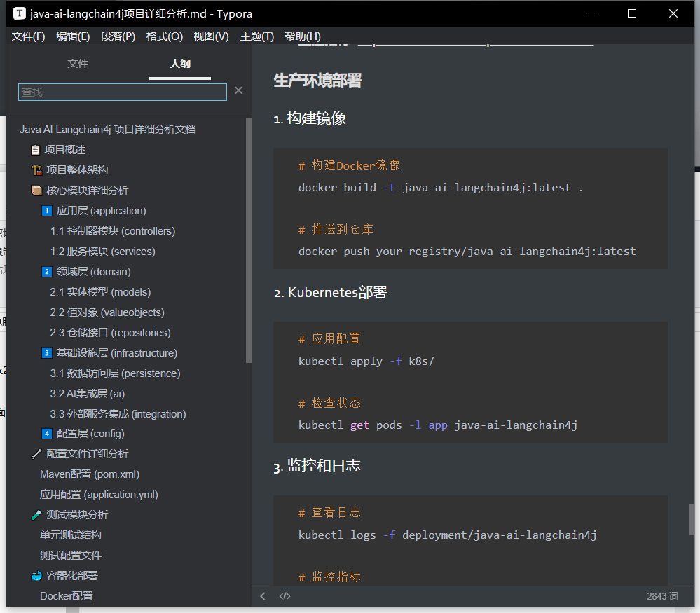Click the docker build command line
This screenshot has width=700, height=613.
(441, 188)
